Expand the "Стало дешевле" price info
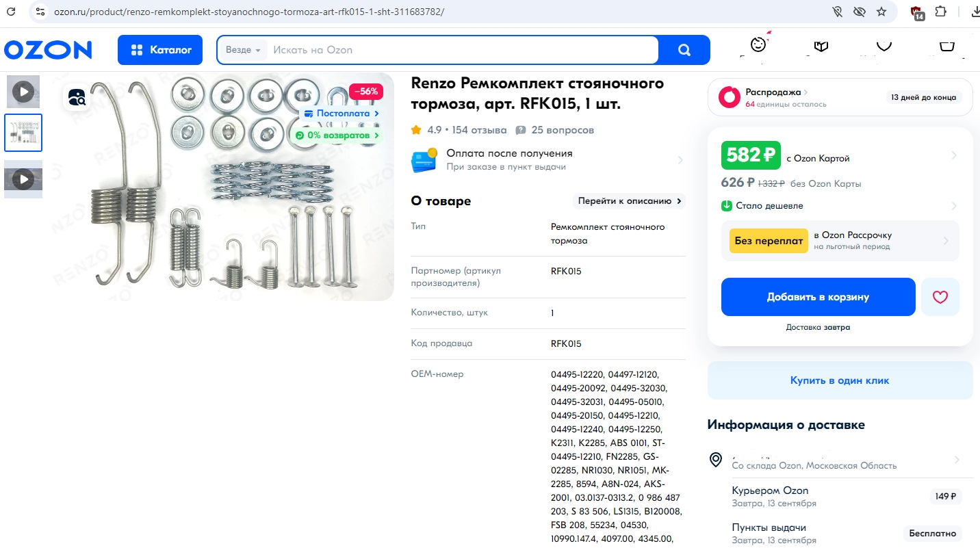 click(x=840, y=206)
